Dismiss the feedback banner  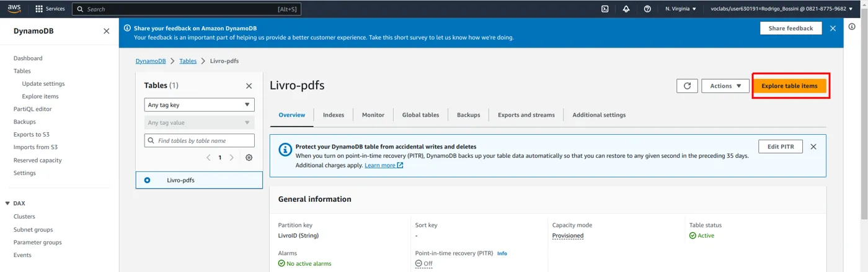(833, 28)
